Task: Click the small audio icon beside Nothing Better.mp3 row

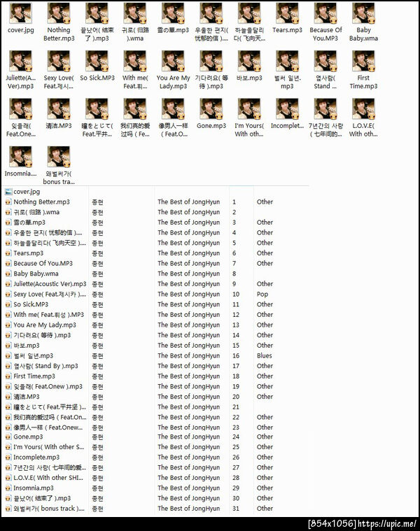Action: [8, 202]
